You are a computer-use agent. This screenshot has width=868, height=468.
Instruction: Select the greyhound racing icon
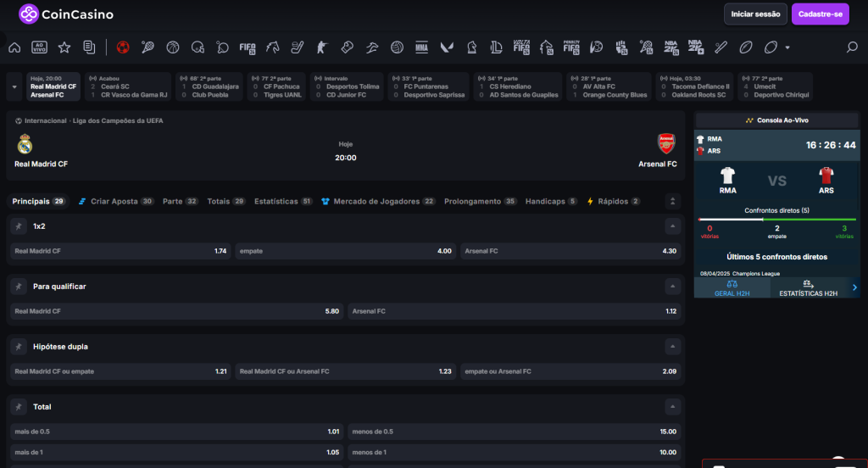click(x=372, y=47)
